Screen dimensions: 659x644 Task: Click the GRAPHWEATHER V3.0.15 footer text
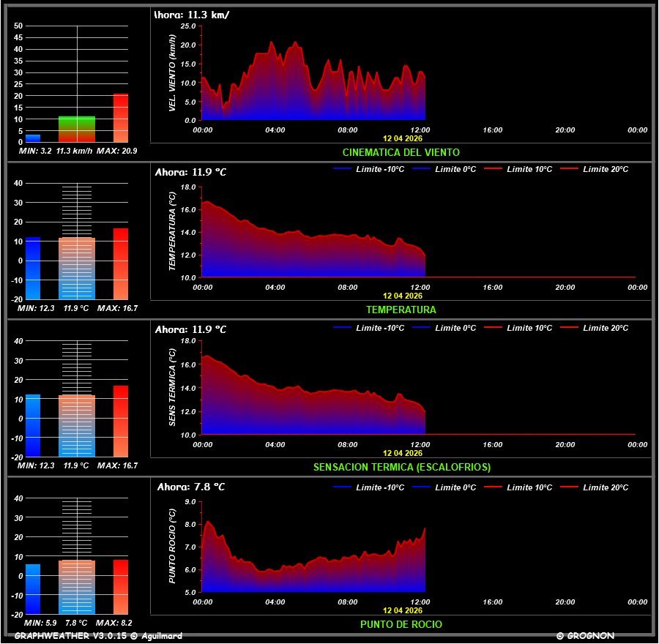[98, 636]
